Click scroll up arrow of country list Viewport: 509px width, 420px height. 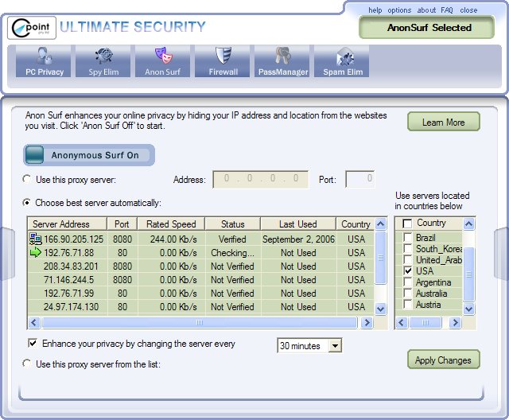pyautogui.click(x=468, y=224)
